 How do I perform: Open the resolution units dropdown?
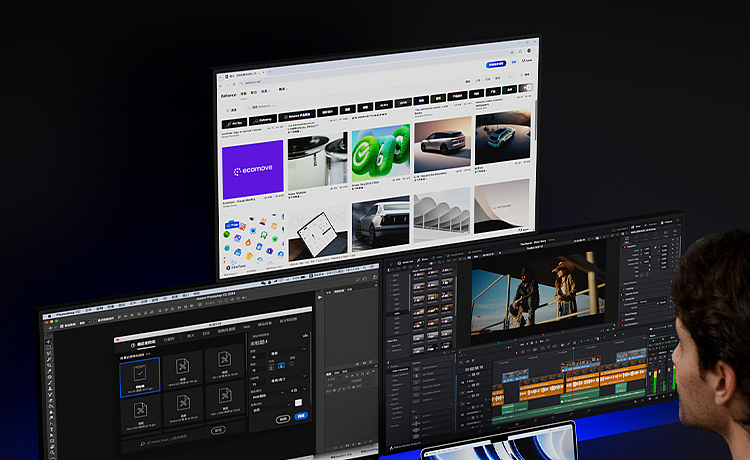coord(286,380)
